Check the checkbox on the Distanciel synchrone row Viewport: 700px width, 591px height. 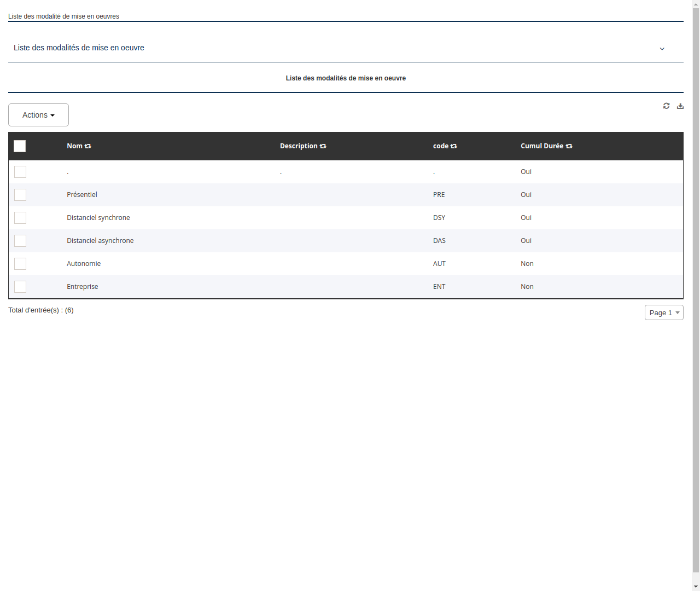point(20,218)
